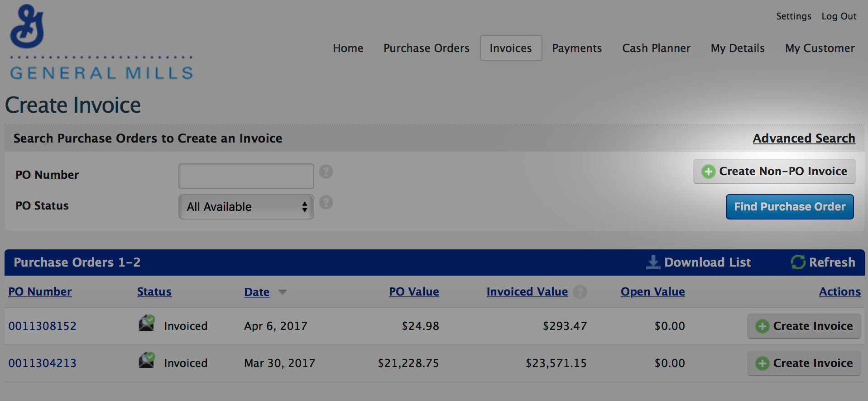Select the Invoices tab
The height and width of the screenshot is (401, 868).
(511, 48)
